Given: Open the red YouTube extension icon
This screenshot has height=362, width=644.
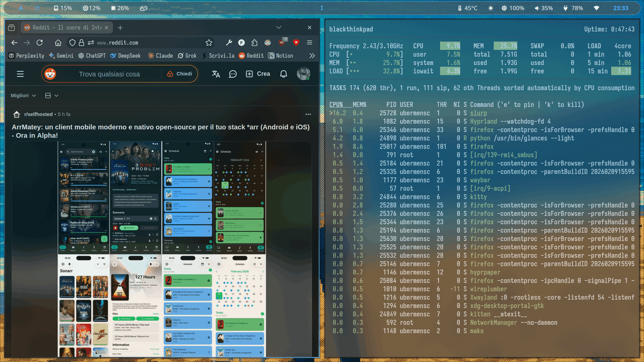Looking at the screenshot, I should coord(296,42).
